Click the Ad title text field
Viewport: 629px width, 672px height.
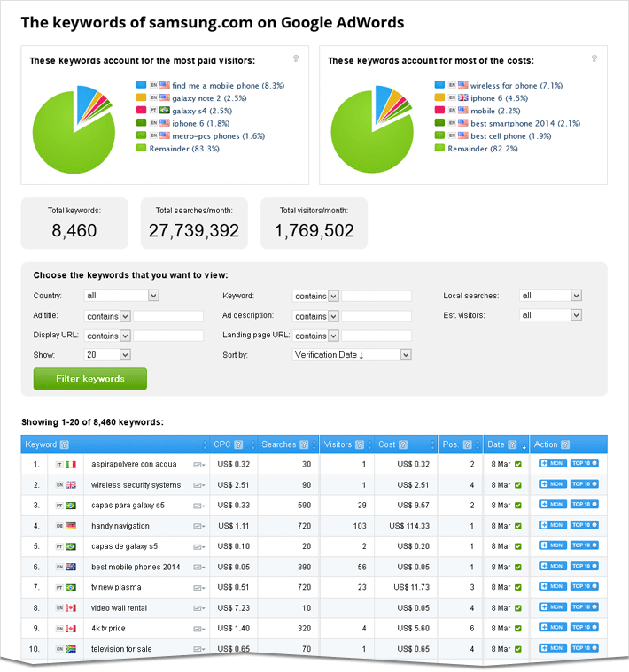168,316
